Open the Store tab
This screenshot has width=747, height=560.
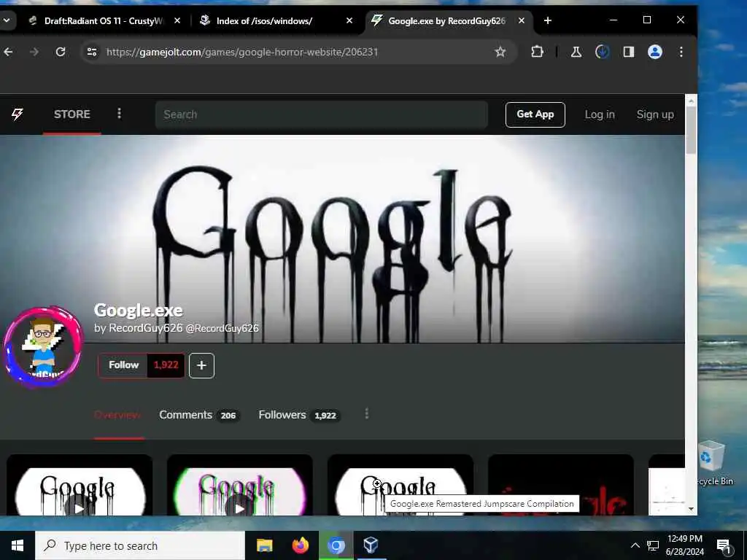72,114
